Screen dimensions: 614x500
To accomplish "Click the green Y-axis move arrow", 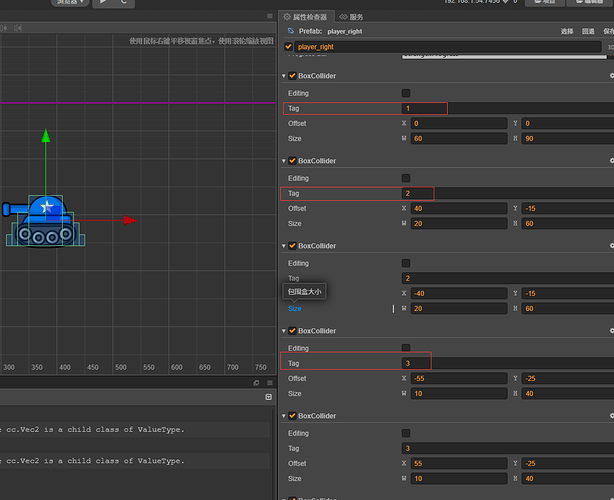I will pos(45,137).
